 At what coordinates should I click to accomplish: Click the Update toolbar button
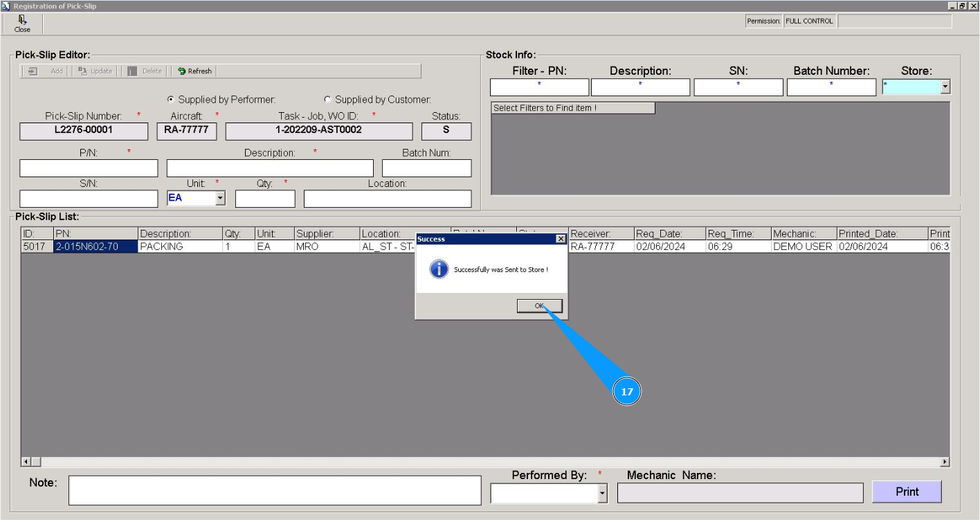(x=95, y=71)
